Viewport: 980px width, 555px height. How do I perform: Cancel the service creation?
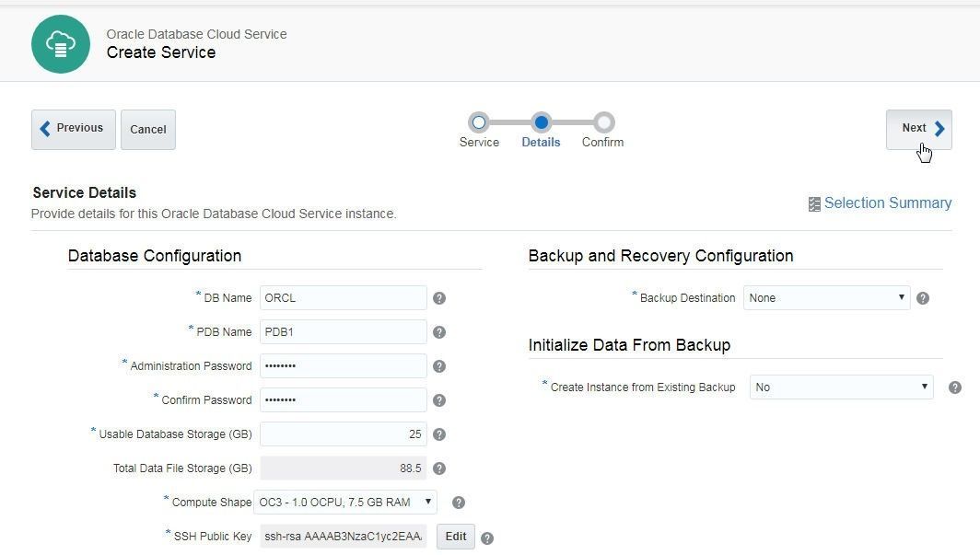click(148, 129)
